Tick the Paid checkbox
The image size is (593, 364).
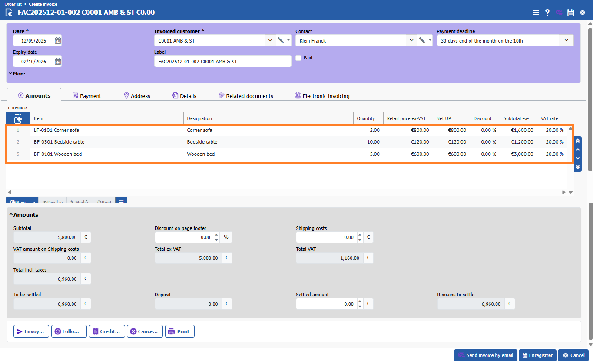tap(298, 58)
